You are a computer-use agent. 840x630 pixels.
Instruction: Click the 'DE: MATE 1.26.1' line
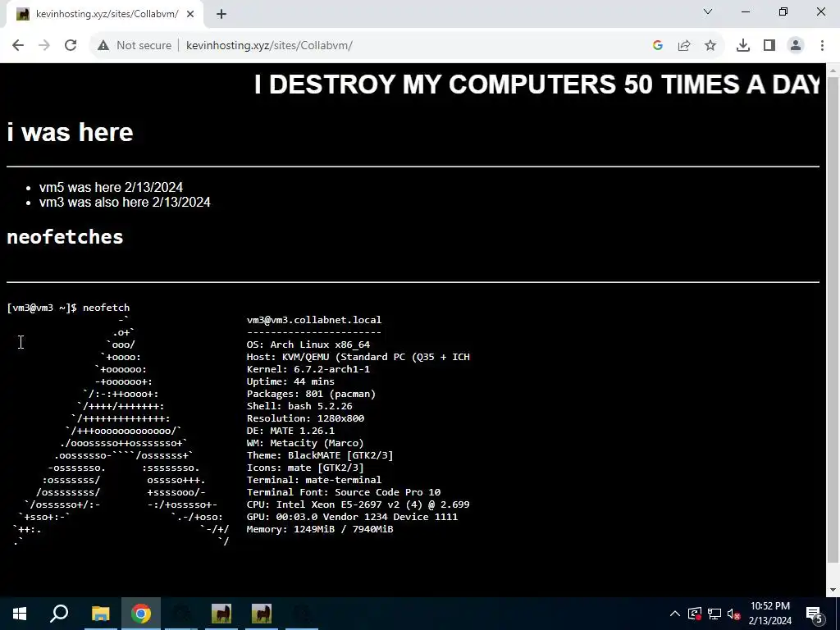(290, 431)
